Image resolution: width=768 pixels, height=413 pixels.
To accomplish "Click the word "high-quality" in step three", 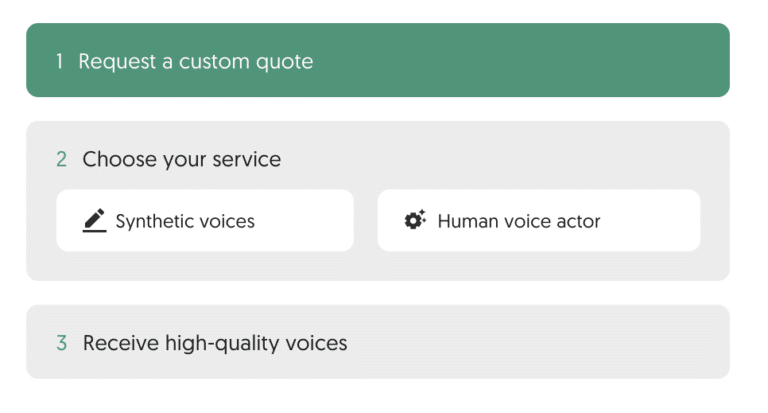I will 217,343.
